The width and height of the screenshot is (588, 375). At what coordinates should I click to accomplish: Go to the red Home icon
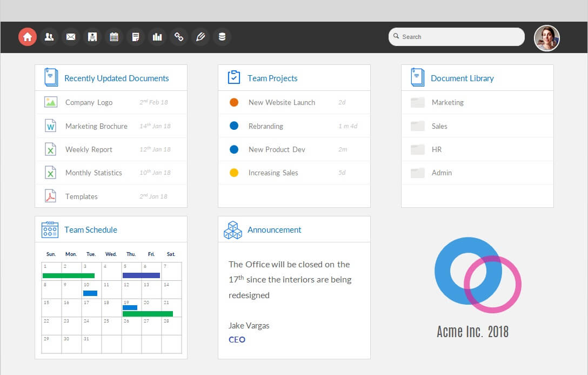[x=28, y=37]
